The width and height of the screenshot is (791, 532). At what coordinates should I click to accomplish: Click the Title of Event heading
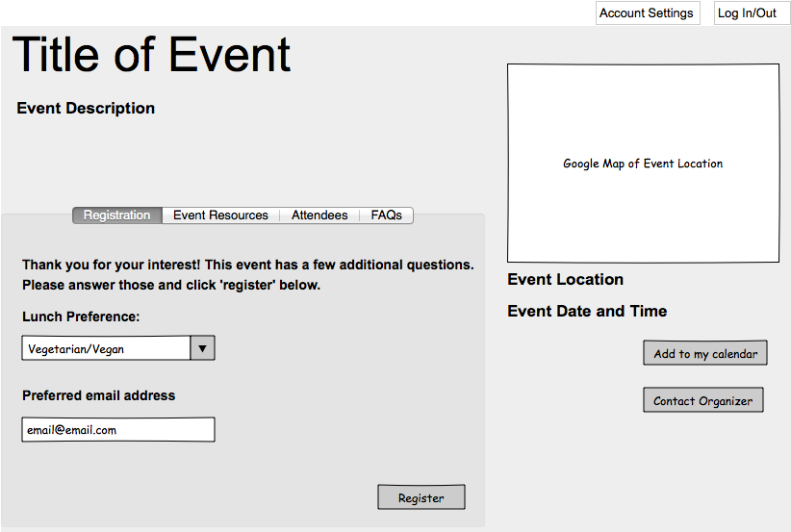coord(152,55)
